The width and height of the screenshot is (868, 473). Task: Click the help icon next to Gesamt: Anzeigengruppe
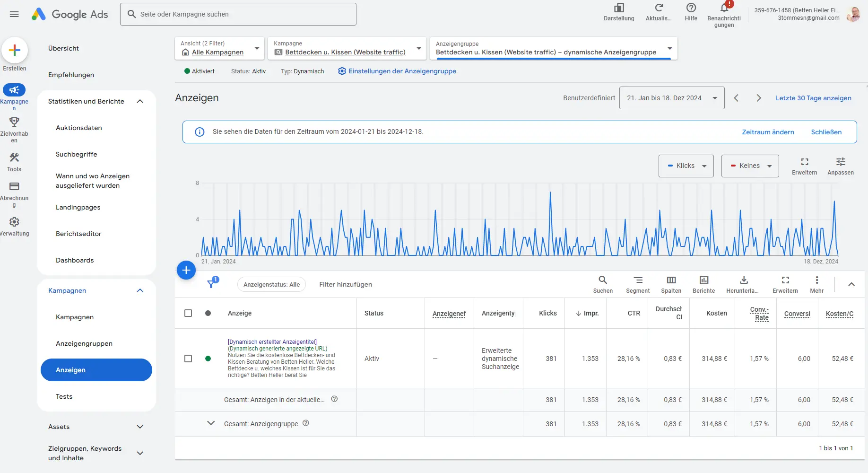point(306,423)
